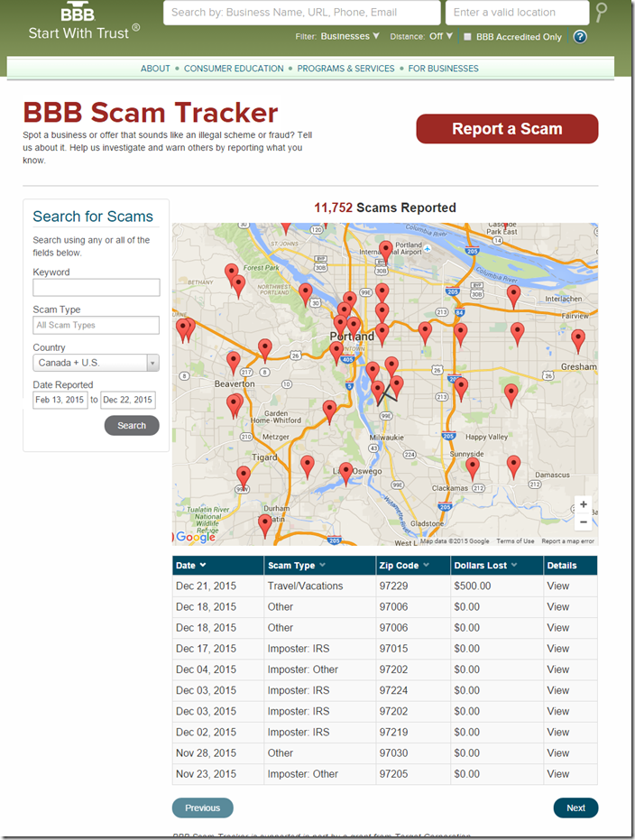Select the map pin at Portland International Airport
This screenshot has width=635, height=840.
(x=385, y=251)
